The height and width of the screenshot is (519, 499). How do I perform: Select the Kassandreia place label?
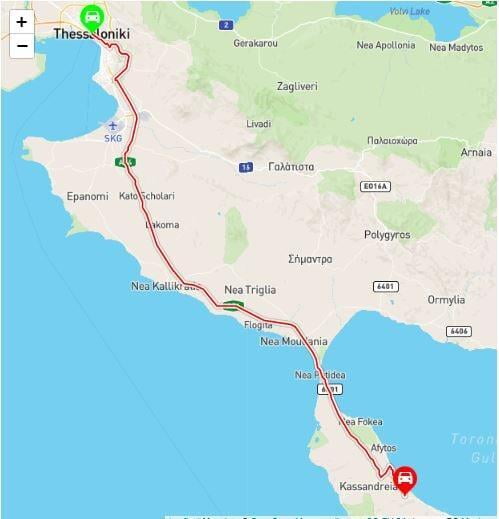[368, 486]
